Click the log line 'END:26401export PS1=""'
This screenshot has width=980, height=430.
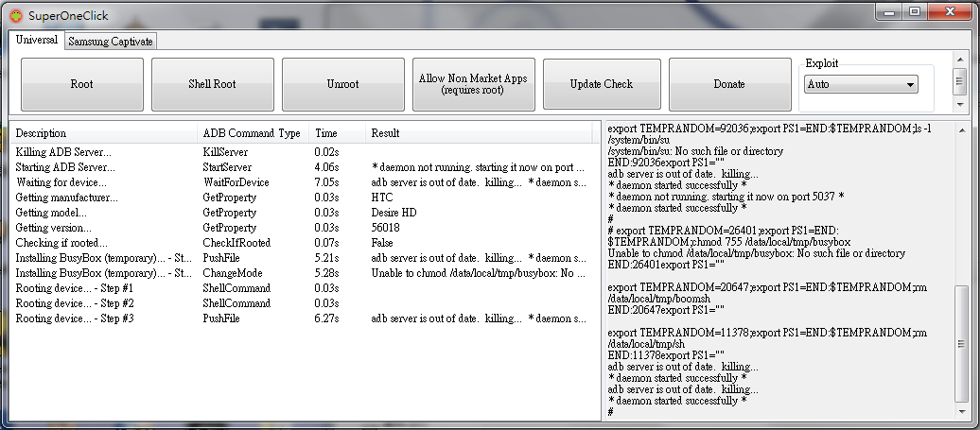point(666,265)
